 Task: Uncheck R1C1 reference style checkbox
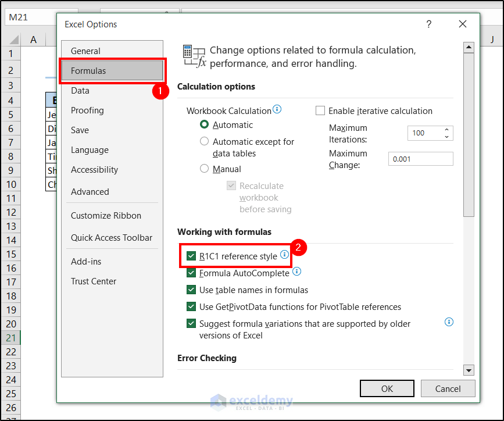click(x=191, y=256)
